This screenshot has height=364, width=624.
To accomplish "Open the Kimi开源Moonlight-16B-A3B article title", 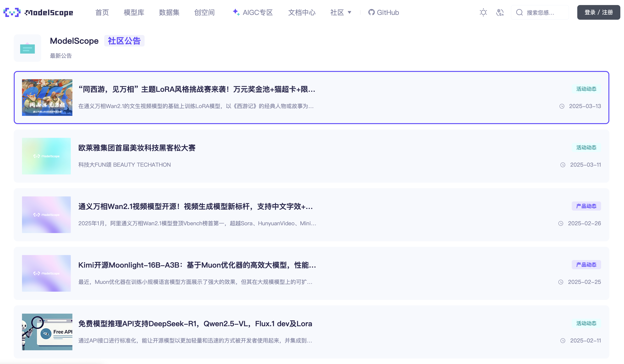I will click(x=197, y=265).
